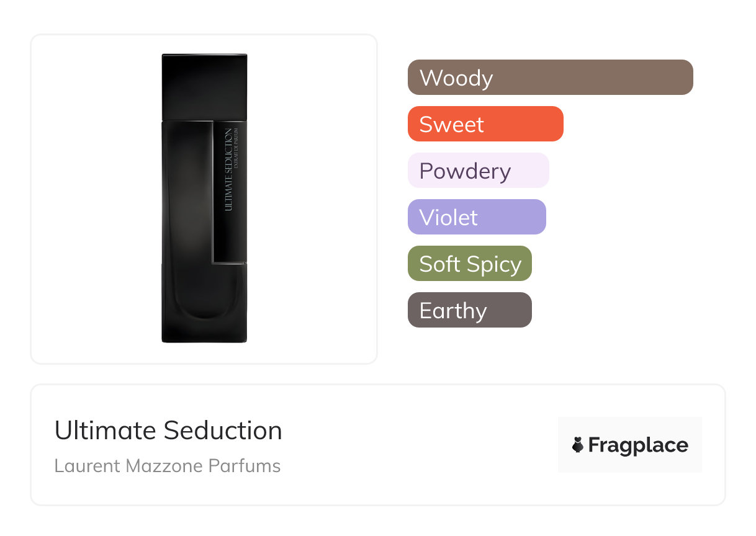This screenshot has height=536, width=756.
Task: Open the Ultimate Seduction product title
Action: click(168, 431)
